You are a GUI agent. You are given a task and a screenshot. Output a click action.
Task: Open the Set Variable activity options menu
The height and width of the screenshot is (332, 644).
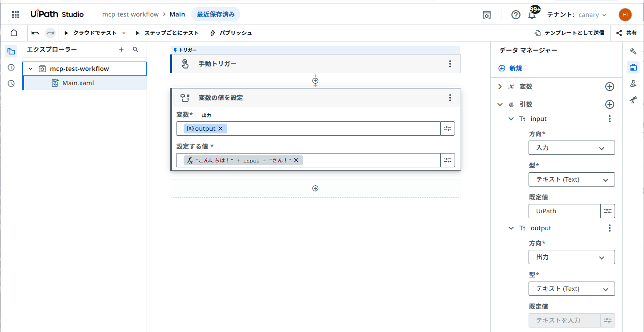tap(450, 98)
